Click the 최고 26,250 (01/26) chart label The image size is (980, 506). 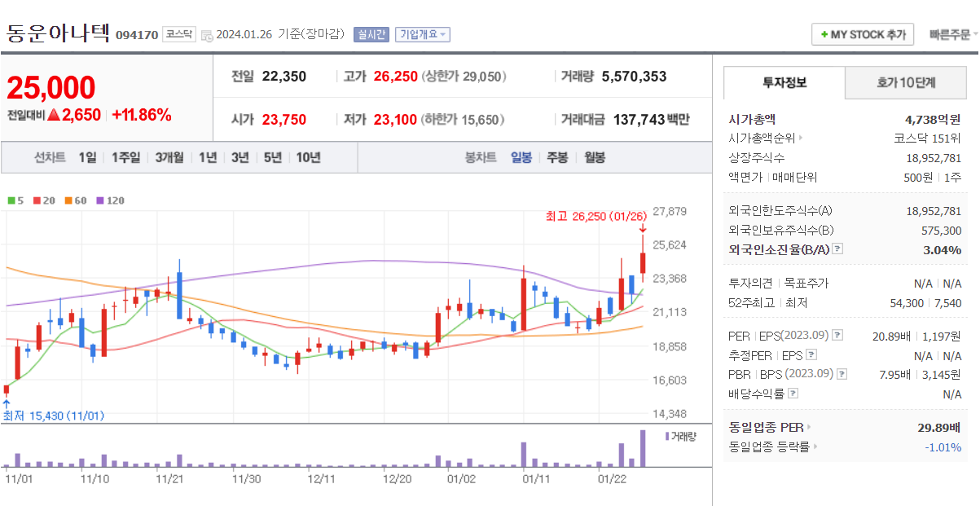click(x=596, y=216)
